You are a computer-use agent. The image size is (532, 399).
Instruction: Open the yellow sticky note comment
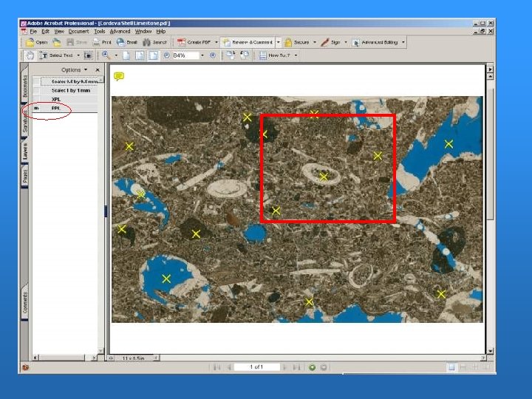click(x=118, y=76)
